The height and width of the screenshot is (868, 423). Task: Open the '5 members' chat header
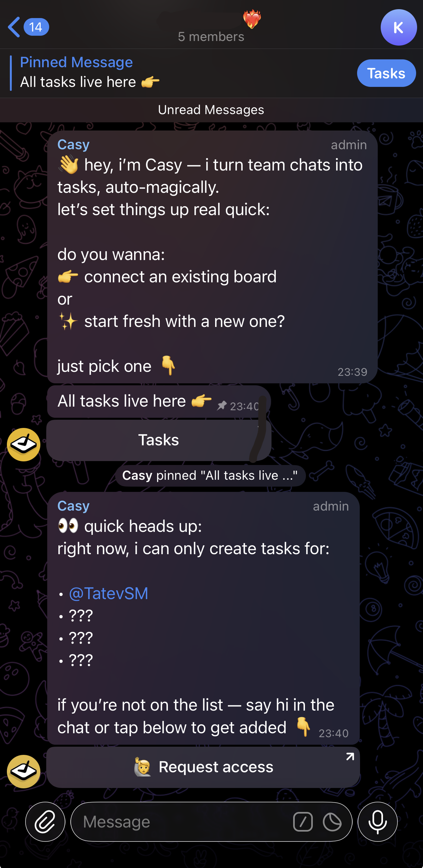coord(211,36)
